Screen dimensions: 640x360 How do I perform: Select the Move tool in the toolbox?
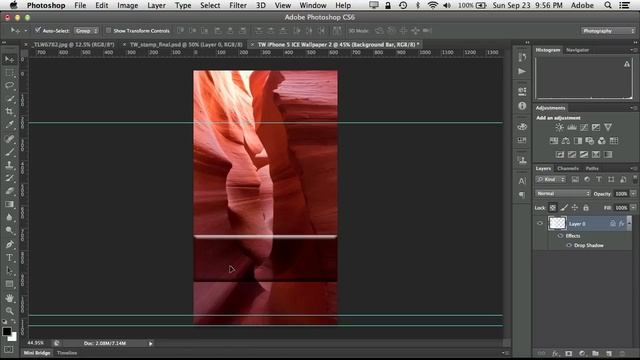pyautogui.click(x=9, y=60)
